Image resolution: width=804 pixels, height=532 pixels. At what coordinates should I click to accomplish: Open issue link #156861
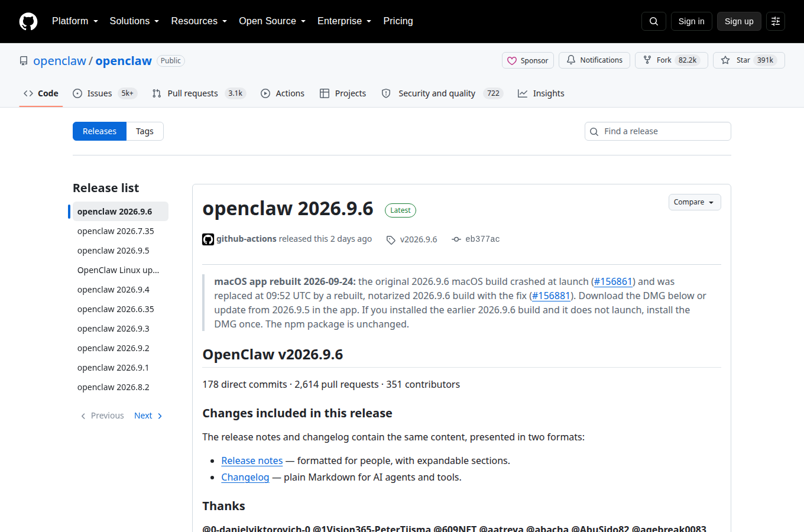613,282
